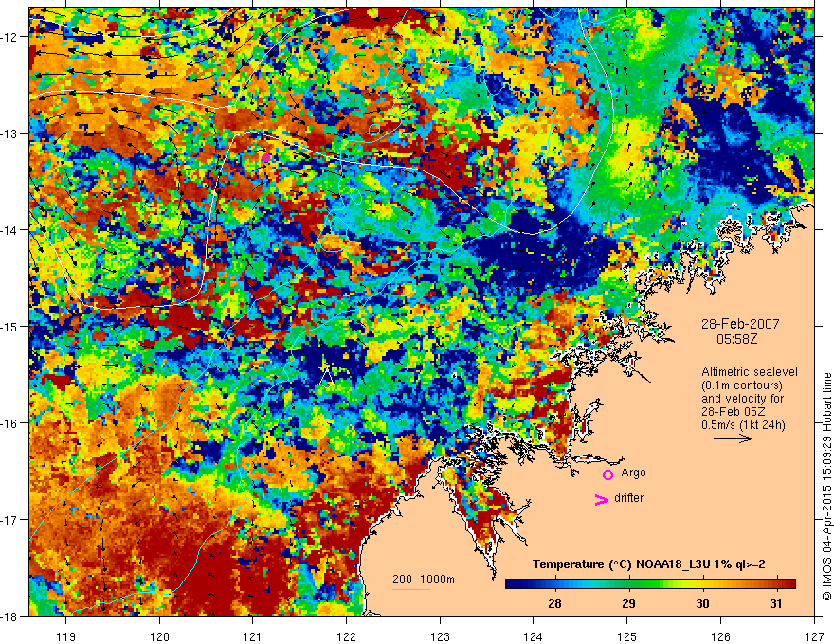Click latitude axis label -18
This screenshot has width=834, height=644.
(9, 617)
